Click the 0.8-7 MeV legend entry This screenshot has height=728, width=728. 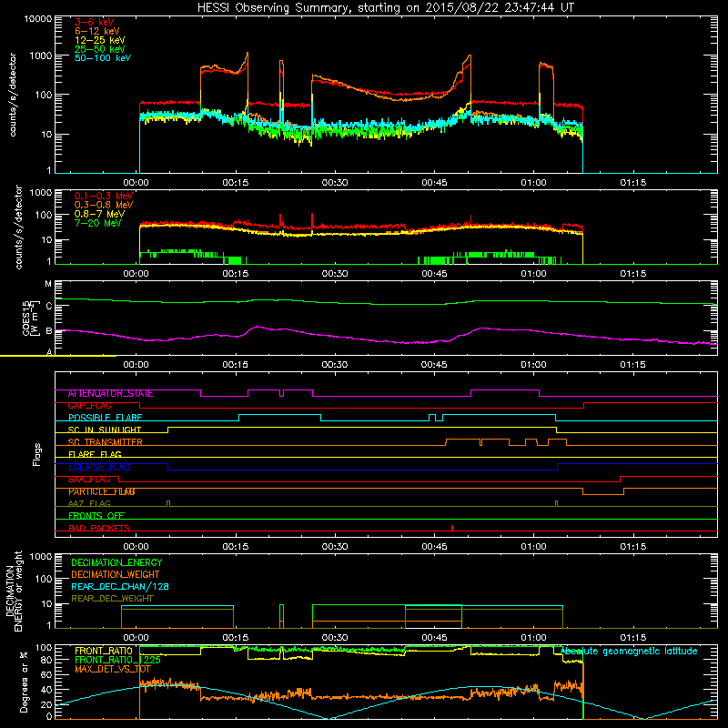coord(99,214)
